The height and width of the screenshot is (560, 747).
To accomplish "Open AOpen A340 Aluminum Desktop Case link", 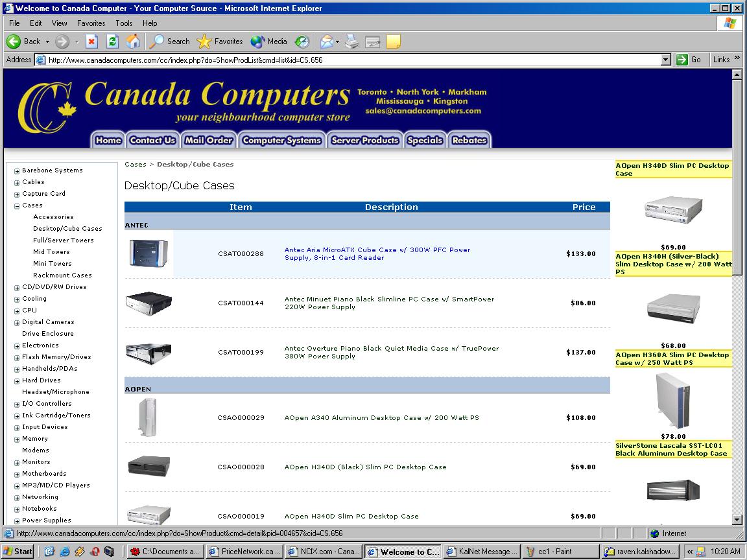I will point(381,417).
